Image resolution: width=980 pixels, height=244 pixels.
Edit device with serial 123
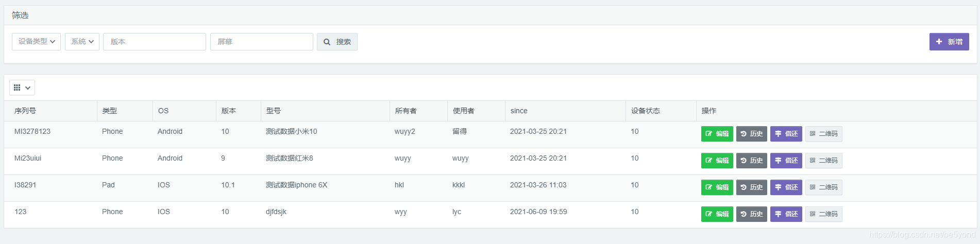coord(717,214)
